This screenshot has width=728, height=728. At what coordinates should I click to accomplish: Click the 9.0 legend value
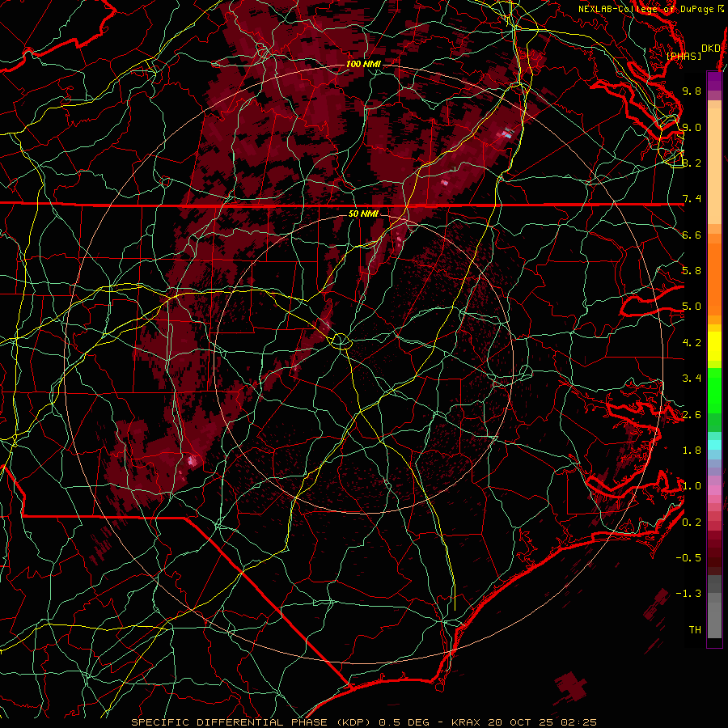[x=692, y=127]
